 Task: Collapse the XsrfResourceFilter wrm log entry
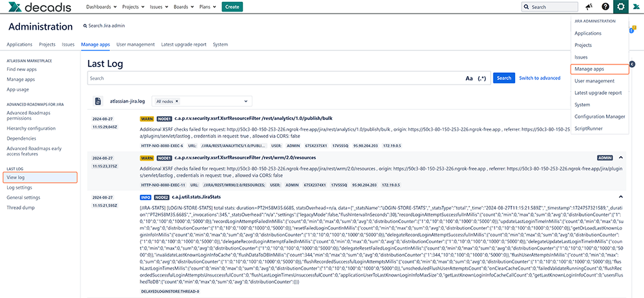coord(620,157)
